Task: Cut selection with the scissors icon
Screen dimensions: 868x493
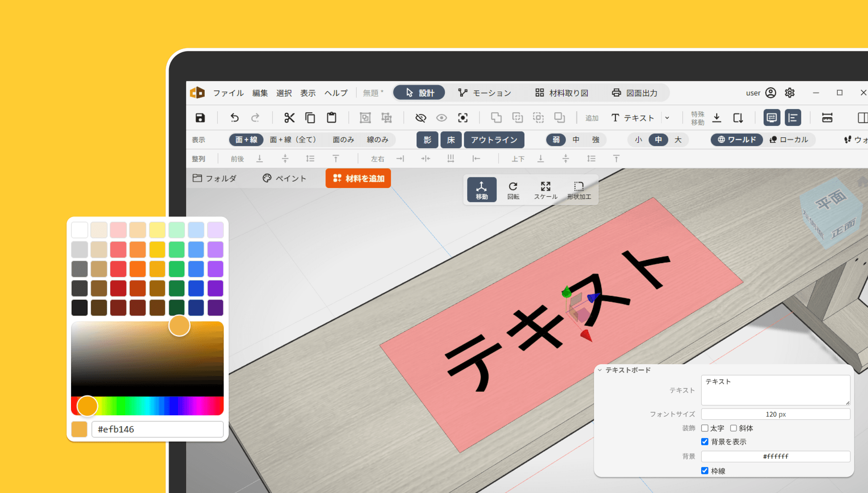Action: click(289, 118)
